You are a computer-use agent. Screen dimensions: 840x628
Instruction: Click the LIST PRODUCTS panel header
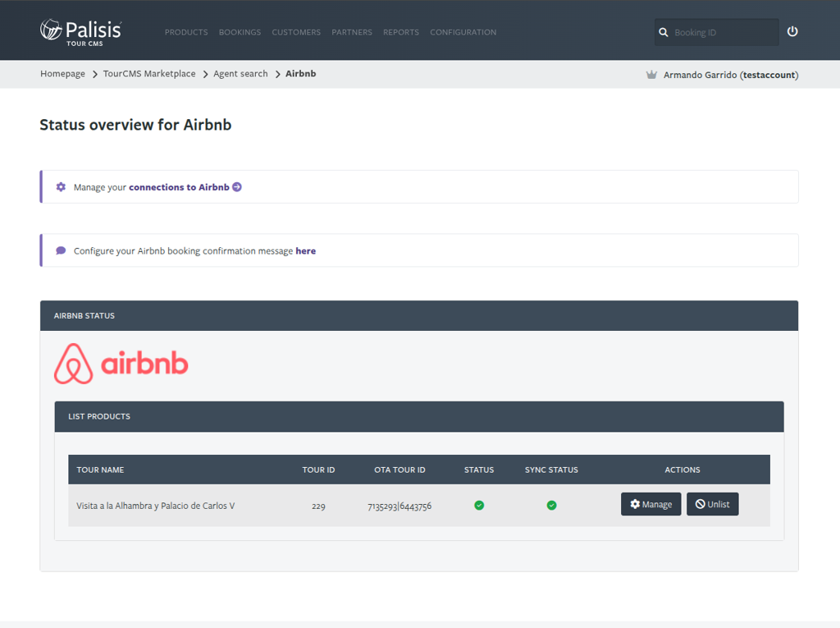click(x=419, y=417)
